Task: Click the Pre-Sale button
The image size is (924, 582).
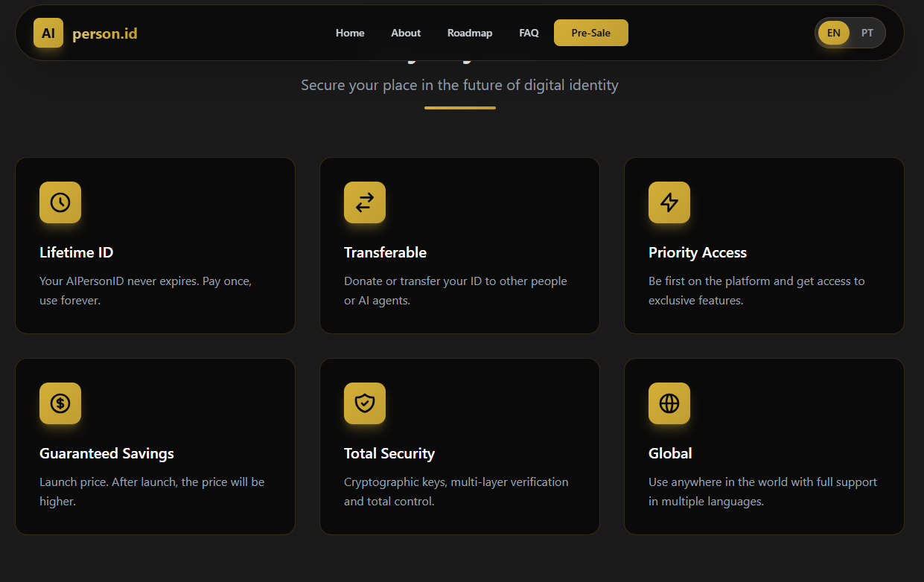Action: click(590, 33)
